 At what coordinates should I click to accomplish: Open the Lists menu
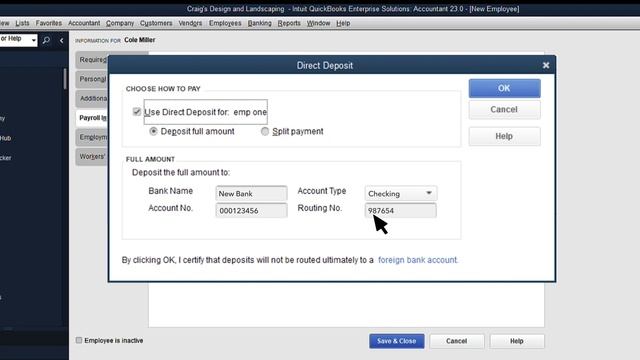(x=22, y=23)
